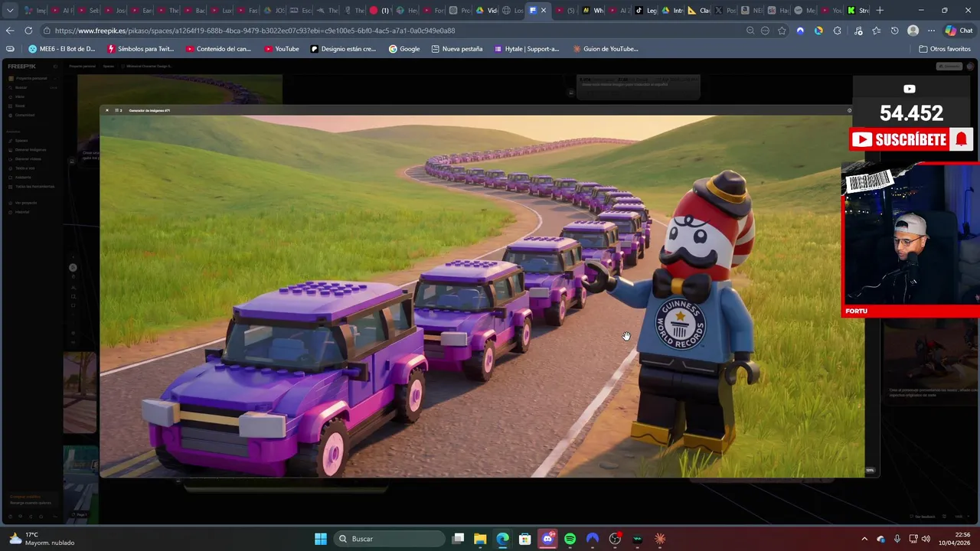Open weather widget showing 17°C
Screen dimensions: 980x551
point(42,539)
